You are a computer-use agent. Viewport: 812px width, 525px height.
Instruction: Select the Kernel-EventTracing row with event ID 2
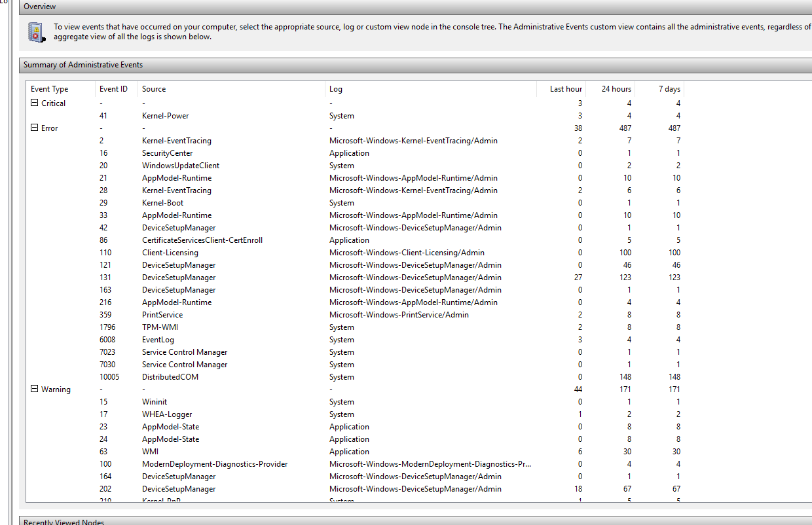point(356,141)
